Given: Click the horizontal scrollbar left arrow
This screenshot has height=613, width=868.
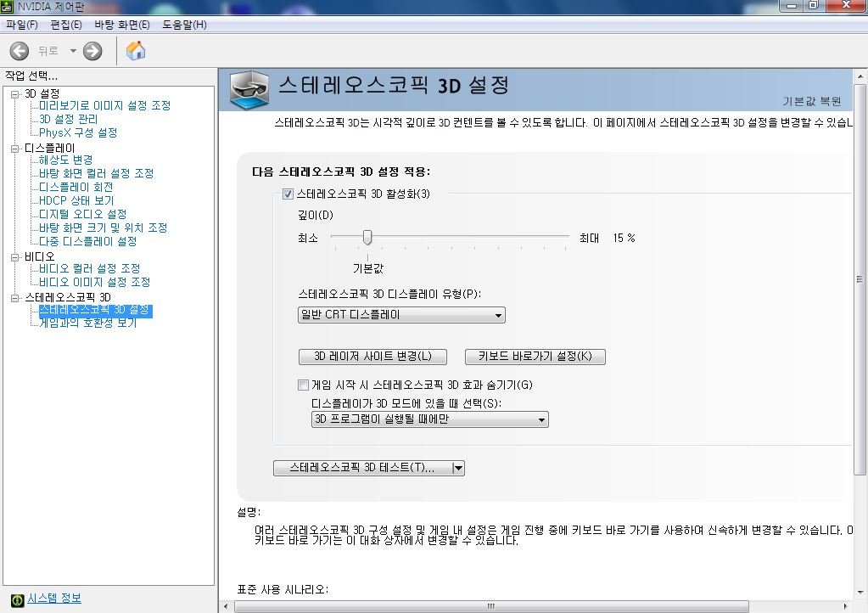Looking at the screenshot, I should pos(226,607).
